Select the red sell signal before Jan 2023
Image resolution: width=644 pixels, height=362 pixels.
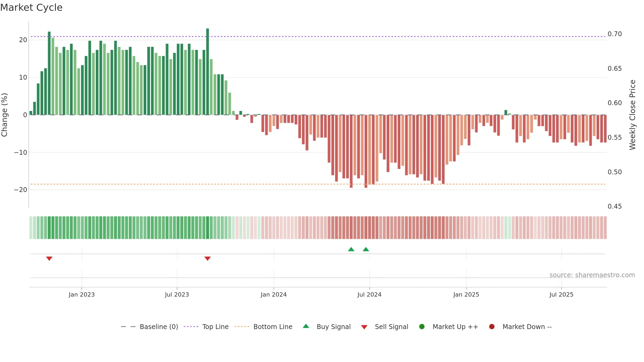(49, 258)
